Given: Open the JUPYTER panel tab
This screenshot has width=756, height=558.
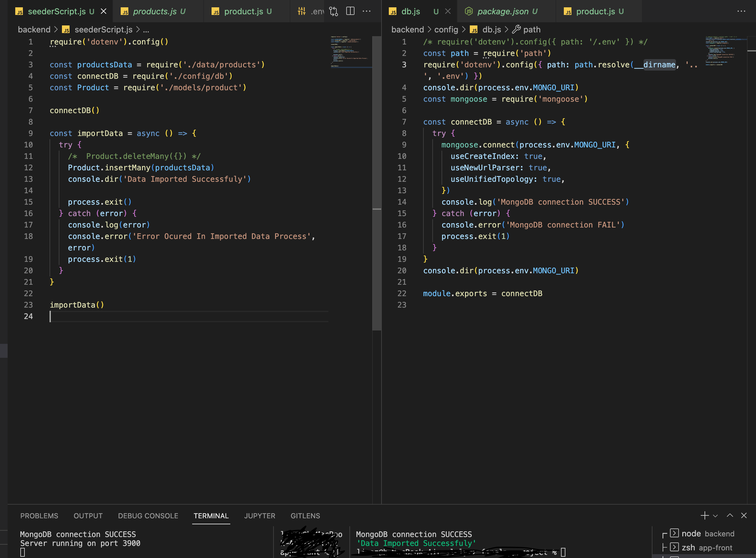Looking at the screenshot, I should point(260,516).
